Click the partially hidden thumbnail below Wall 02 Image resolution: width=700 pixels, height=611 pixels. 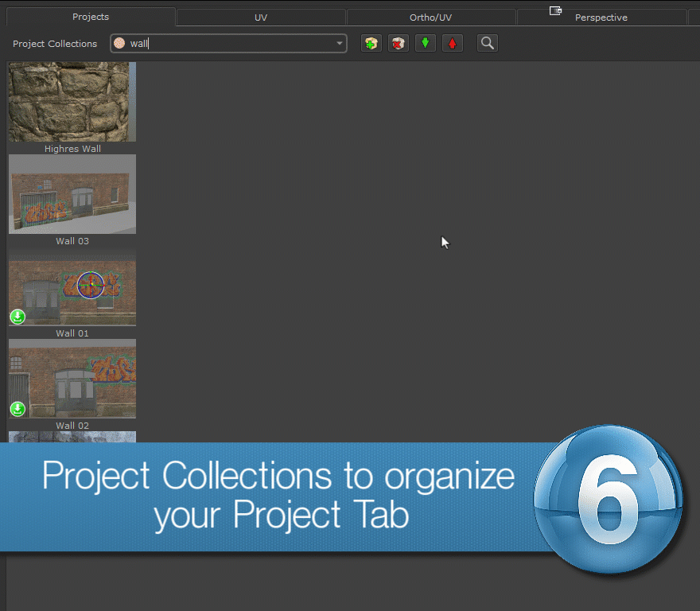pyautogui.click(x=72, y=437)
